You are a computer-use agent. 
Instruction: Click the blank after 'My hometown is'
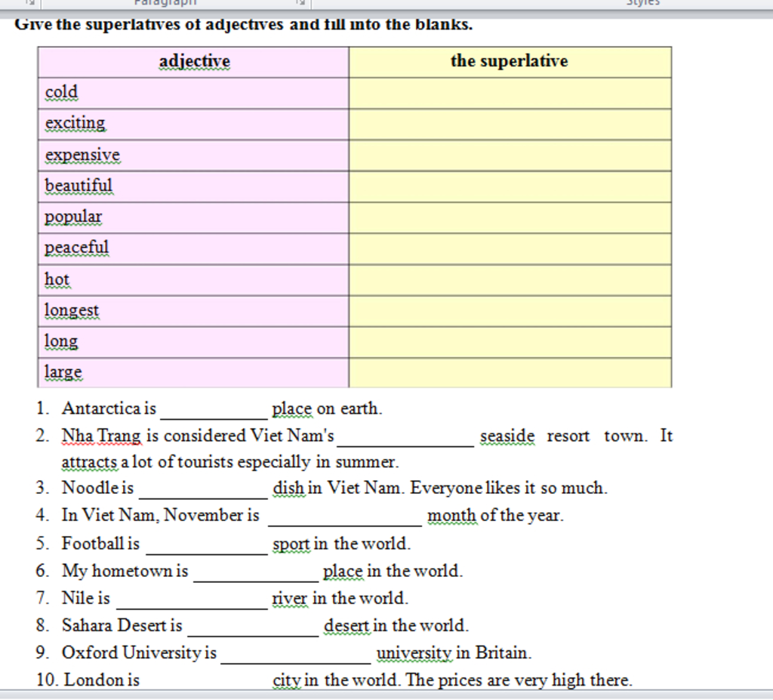(256, 574)
